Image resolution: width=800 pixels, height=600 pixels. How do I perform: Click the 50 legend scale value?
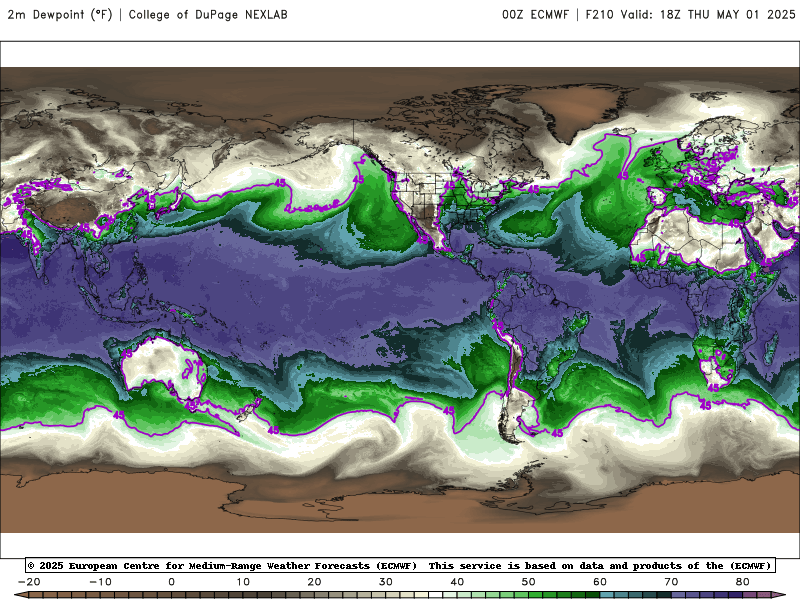[529, 582]
